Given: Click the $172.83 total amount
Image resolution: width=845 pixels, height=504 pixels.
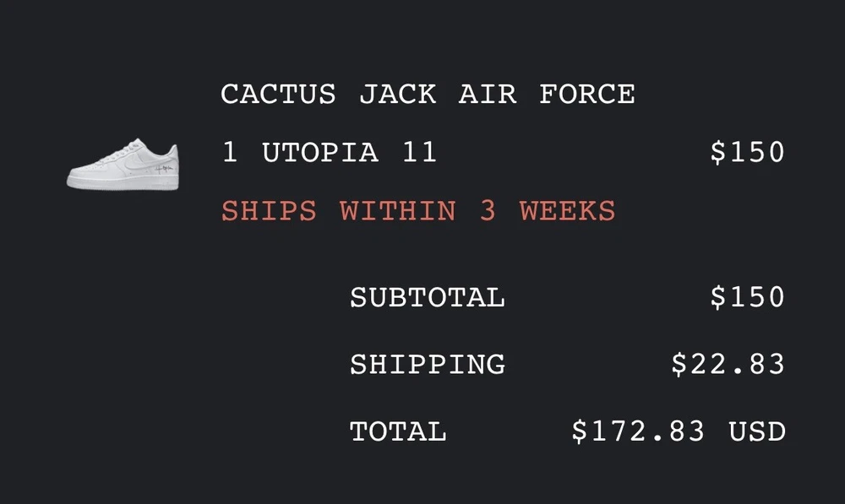Looking at the screenshot, I should click(638, 432).
